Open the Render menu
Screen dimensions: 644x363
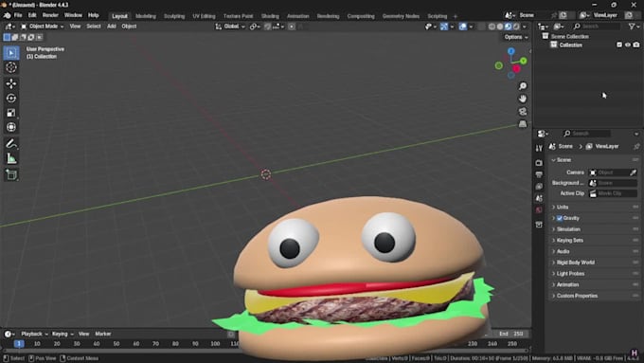pyautogui.click(x=50, y=15)
